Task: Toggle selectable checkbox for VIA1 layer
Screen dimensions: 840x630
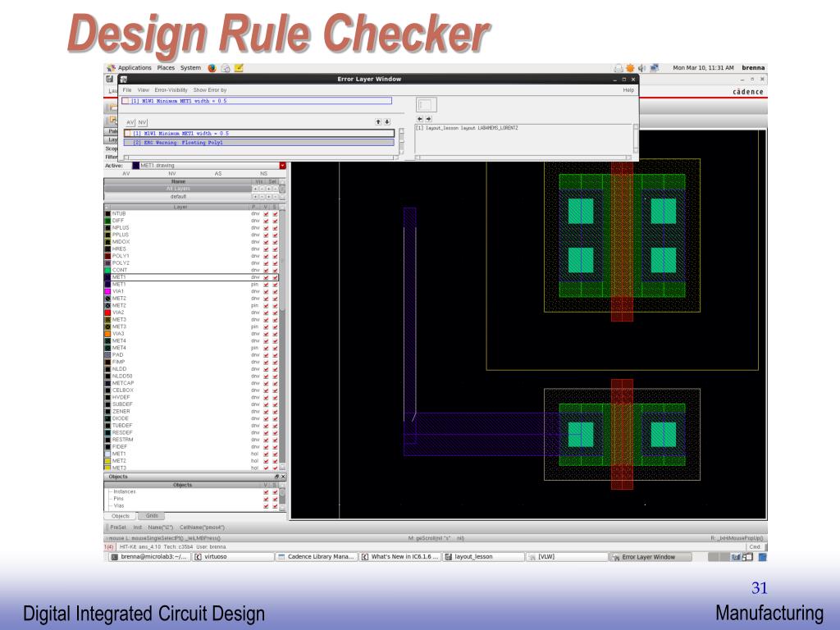Action: (x=276, y=291)
